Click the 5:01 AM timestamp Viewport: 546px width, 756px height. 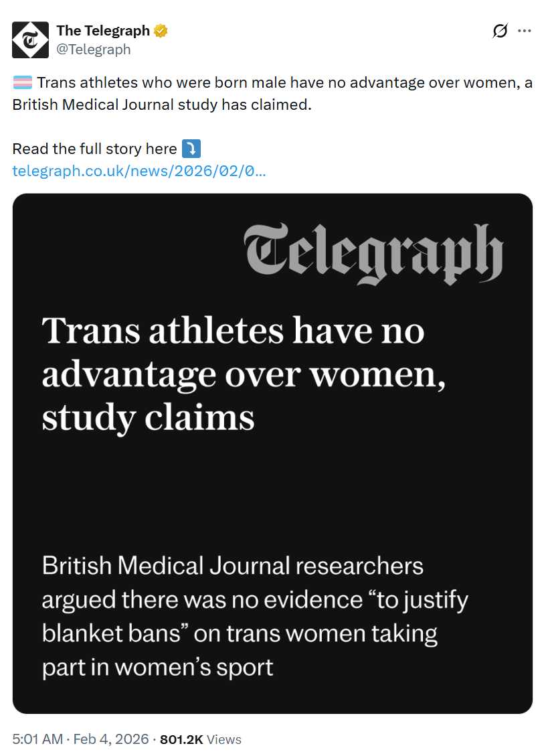37,739
